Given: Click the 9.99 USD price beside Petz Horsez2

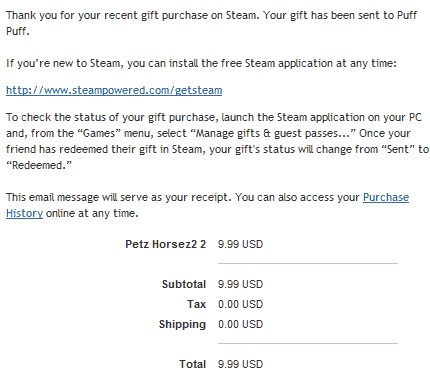Looking at the screenshot, I should [240, 244].
